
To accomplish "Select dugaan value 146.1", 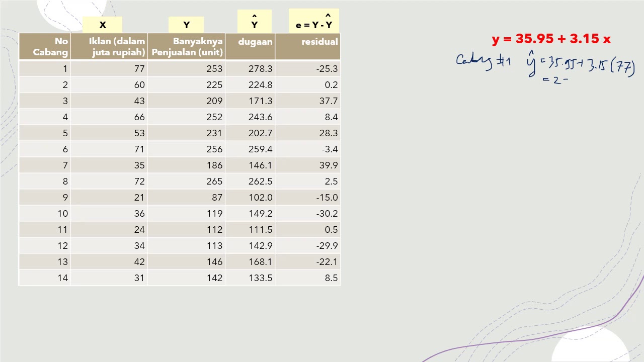I will 260,165.
